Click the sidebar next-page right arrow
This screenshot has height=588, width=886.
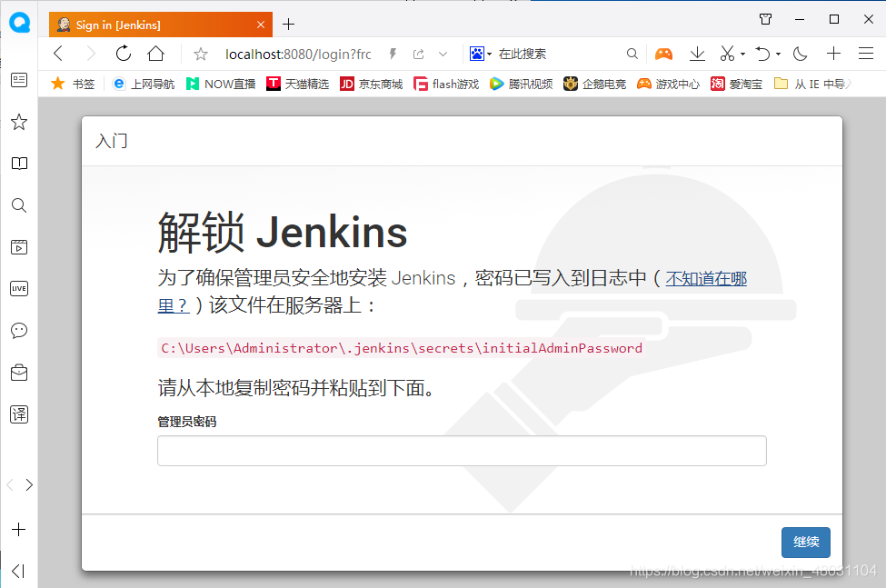(x=29, y=484)
